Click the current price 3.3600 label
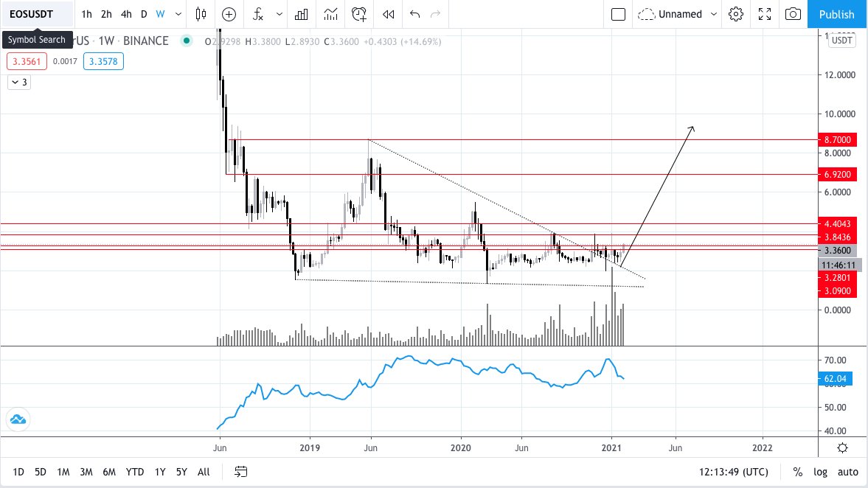Viewport: 868px width, 488px height. [838, 251]
